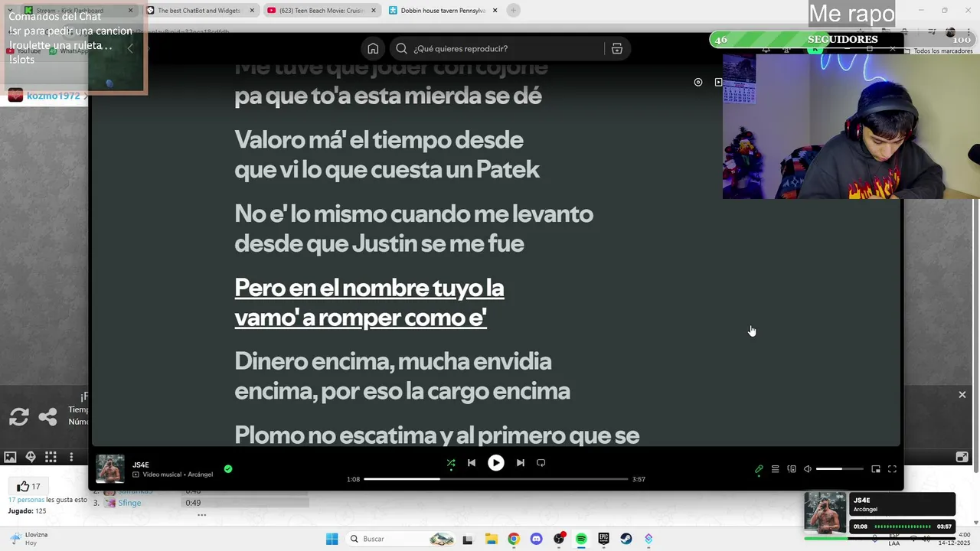Open the Windows Start menu

(332, 539)
